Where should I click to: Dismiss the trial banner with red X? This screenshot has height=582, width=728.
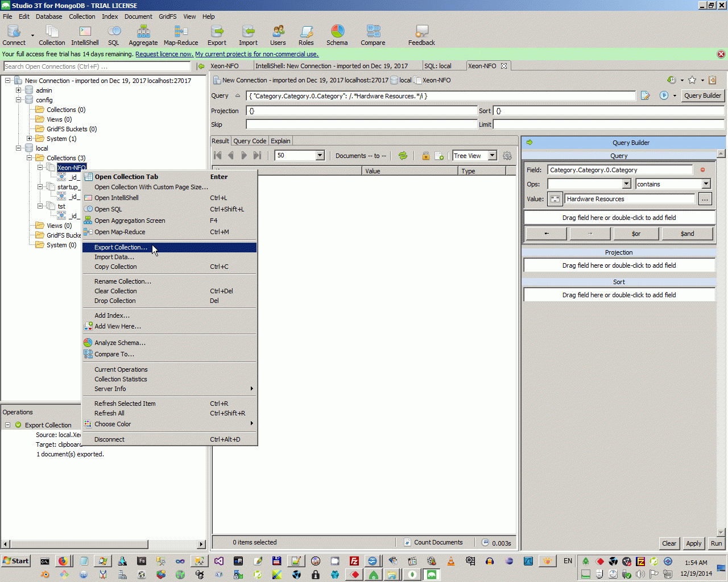click(x=721, y=54)
